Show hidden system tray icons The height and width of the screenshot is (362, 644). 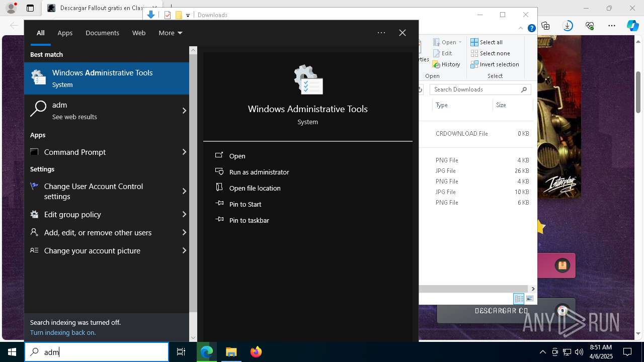click(x=542, y=352)
